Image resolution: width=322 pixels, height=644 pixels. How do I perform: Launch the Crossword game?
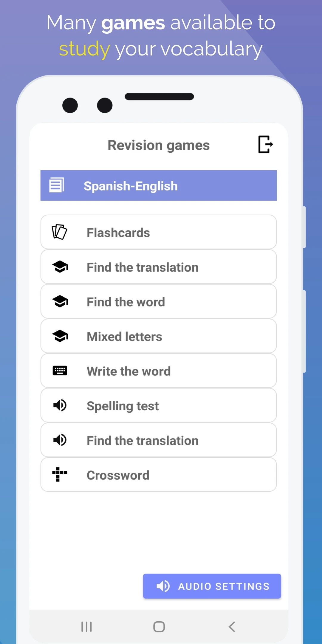pyautogui.click(x=158, y=475)
